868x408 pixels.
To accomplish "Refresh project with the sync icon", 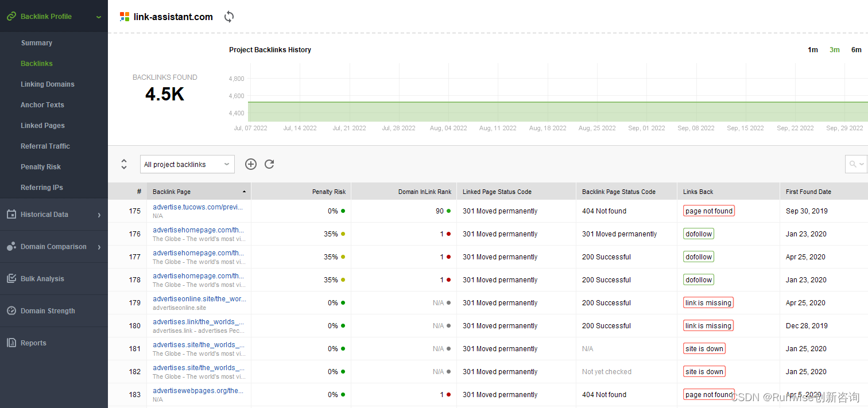I will [229, 17].
